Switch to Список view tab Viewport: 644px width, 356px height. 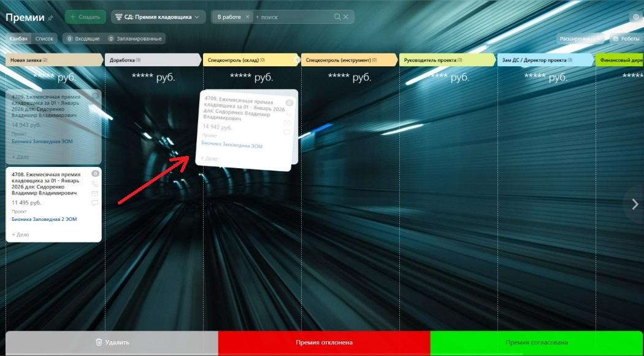click(x=44, y=39)
